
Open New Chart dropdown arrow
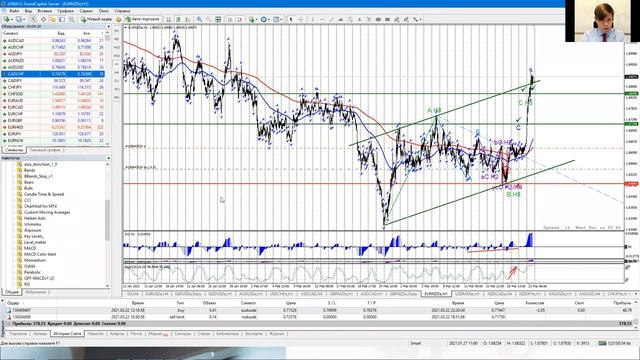click(x=12, y=19)
